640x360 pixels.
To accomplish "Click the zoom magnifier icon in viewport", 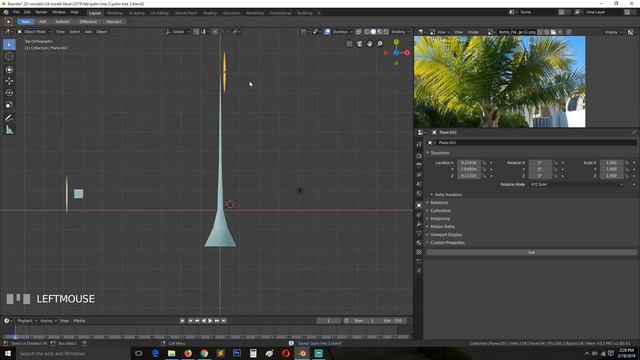I will pos(380,44).
